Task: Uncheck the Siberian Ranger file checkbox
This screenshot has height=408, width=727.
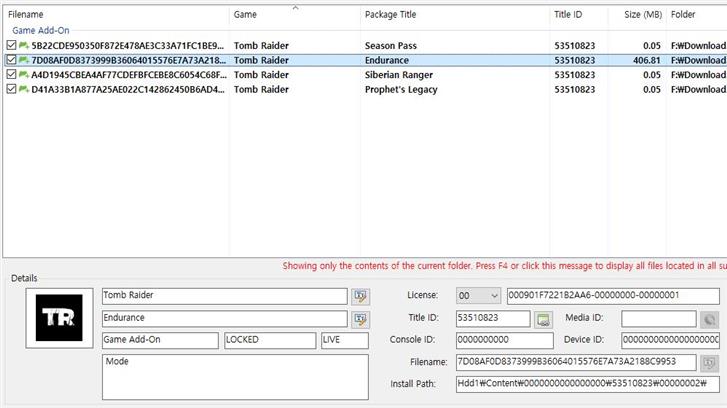Action: (12, 75)
